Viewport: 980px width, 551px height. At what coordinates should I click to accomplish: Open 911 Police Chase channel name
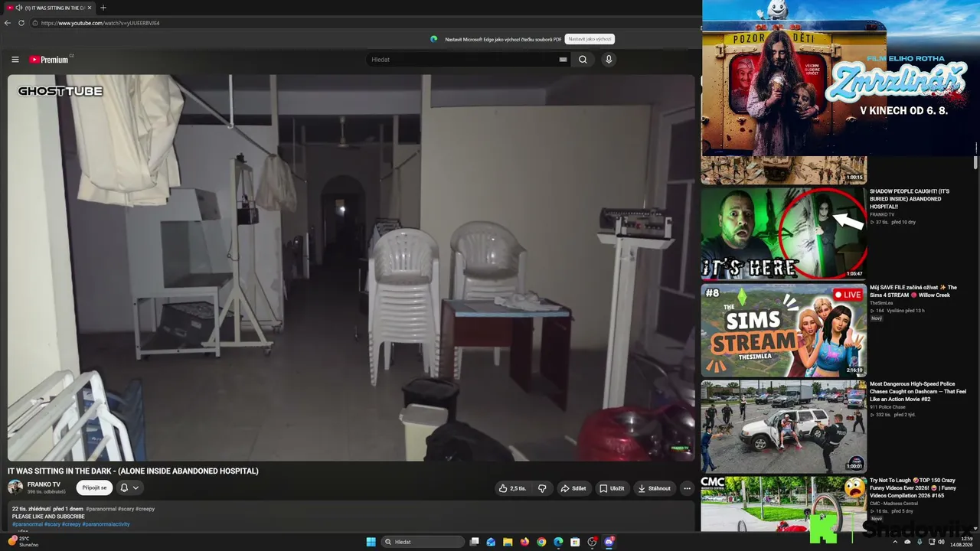[x=887, y=407]
